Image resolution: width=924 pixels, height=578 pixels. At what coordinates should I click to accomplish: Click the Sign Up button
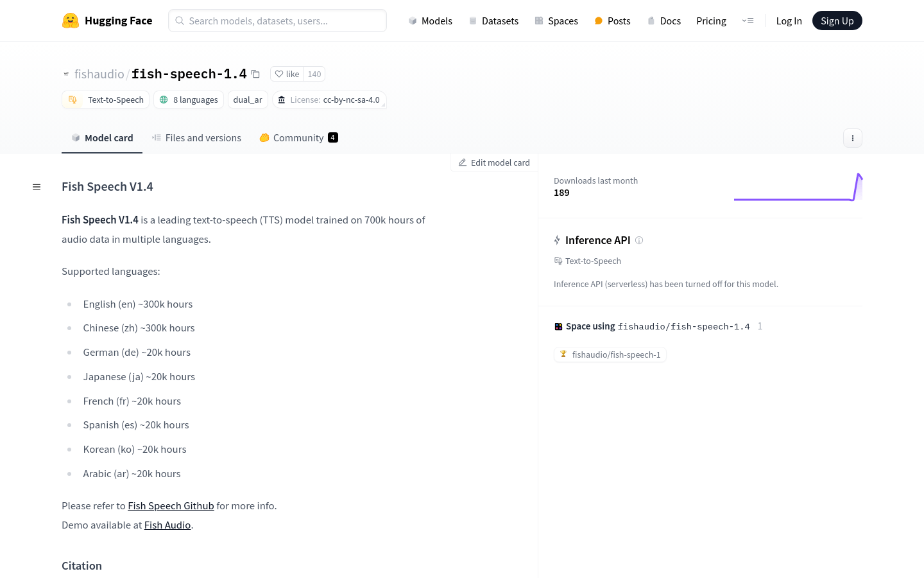pos(837,21)
